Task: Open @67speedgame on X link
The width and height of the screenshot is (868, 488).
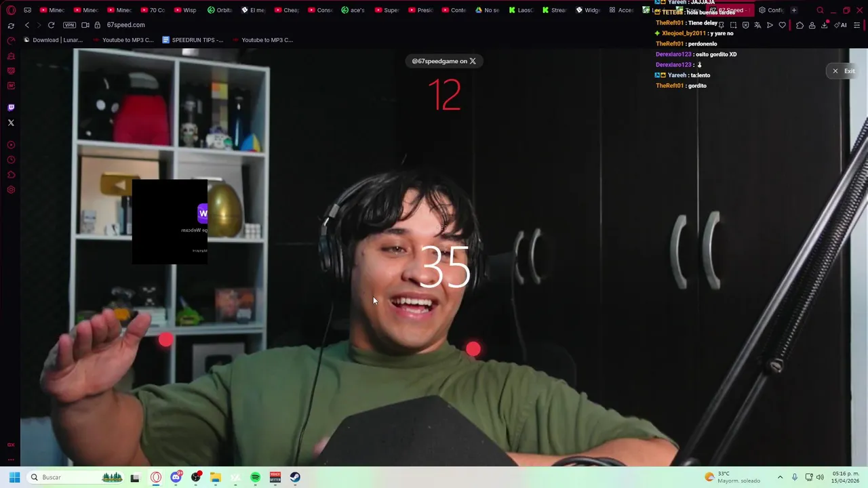Action: pos(444,61)
